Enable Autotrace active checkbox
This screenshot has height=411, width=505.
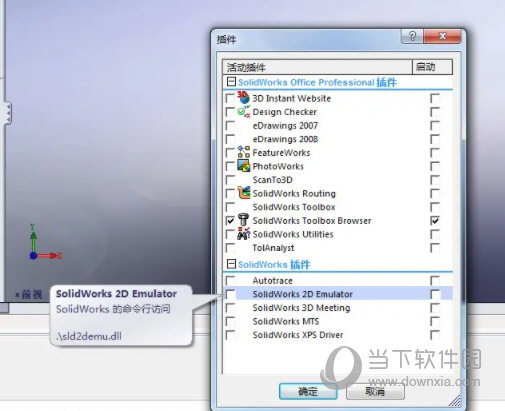[230, 280]
